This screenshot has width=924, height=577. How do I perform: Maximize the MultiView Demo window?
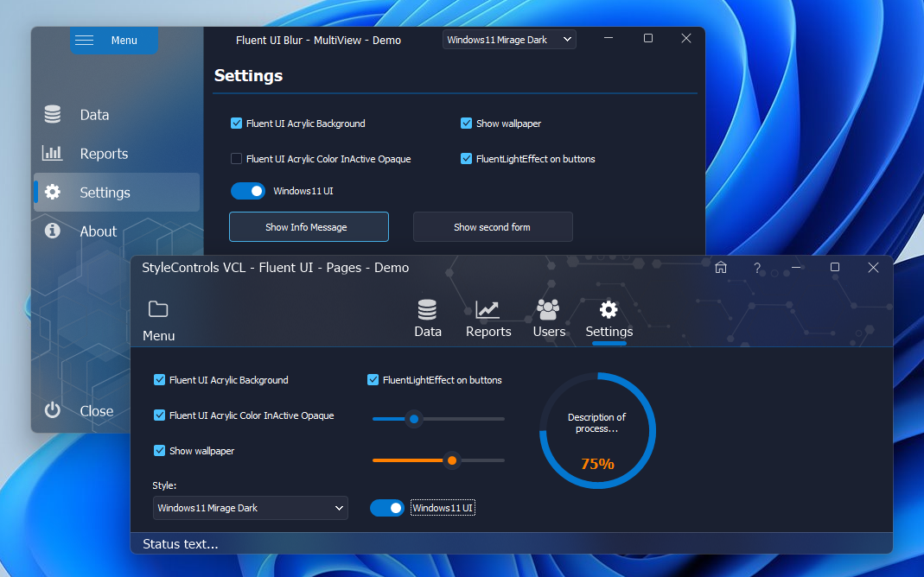[648, 38]
